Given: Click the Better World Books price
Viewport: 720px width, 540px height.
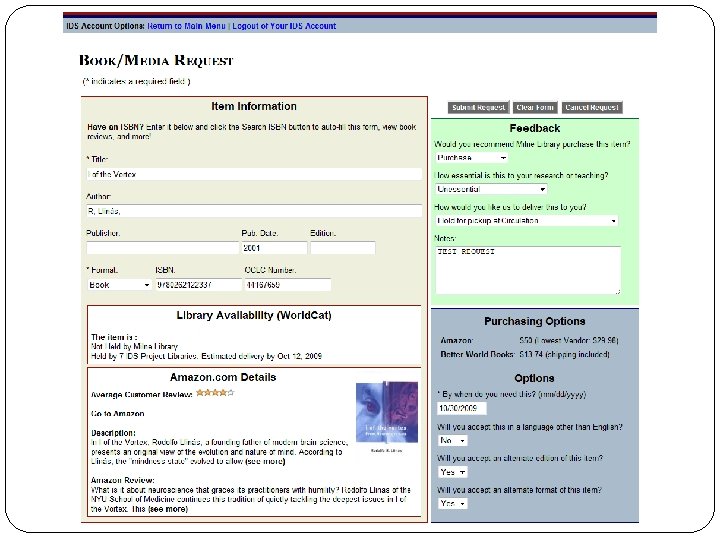Looking at the screenshot, I should pos(564,354).
